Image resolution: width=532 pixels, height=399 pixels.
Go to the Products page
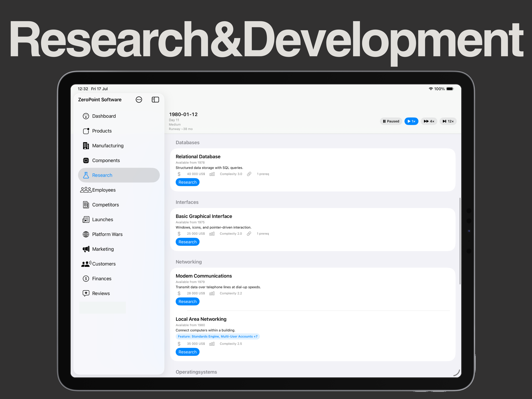[119, 131]
